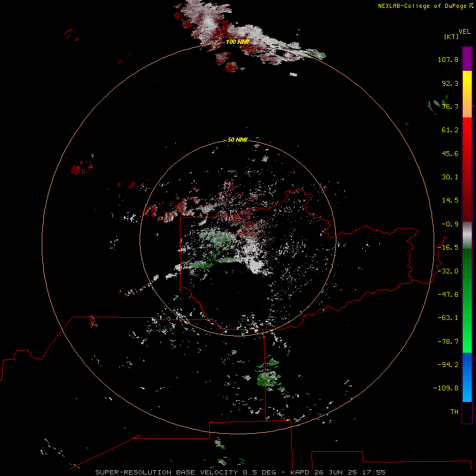Click the 50 NMI range ring label
Image resolution: width=476 pixels, height=476 pixels.
(x=237, y=140)
